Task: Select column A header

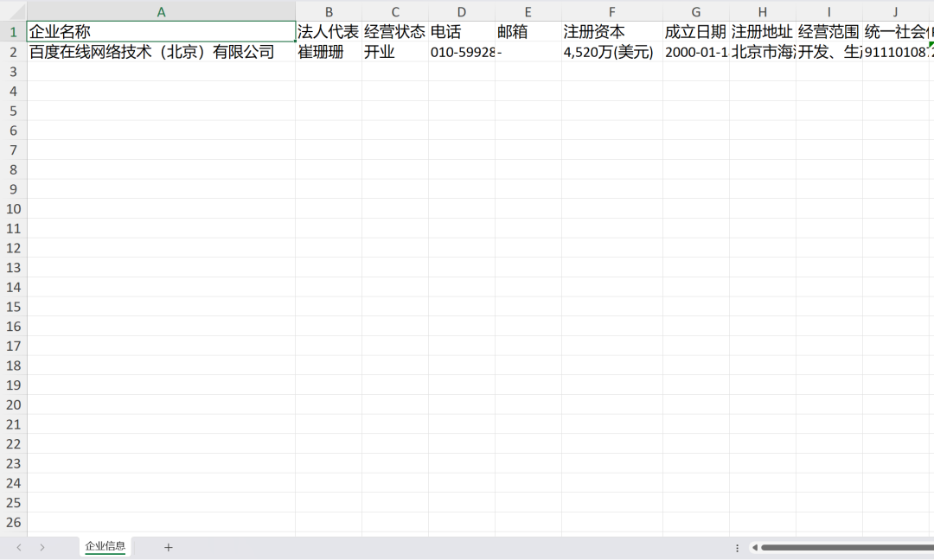Action: point(161,12)
